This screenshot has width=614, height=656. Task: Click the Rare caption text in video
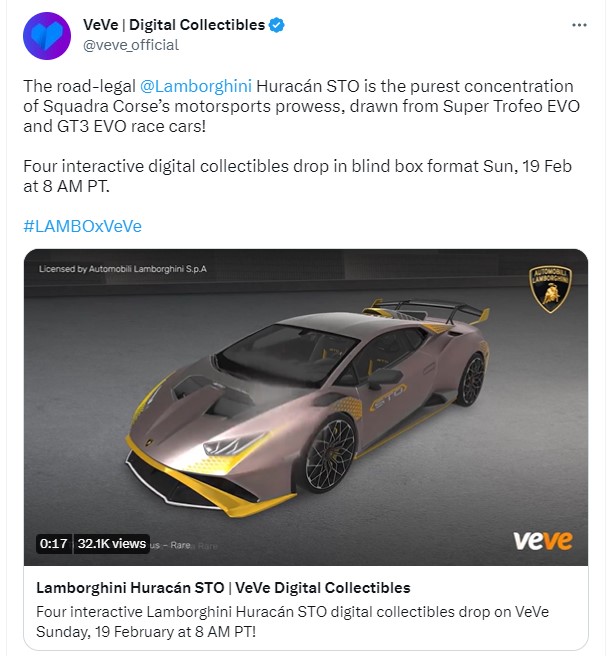point(180,545)
